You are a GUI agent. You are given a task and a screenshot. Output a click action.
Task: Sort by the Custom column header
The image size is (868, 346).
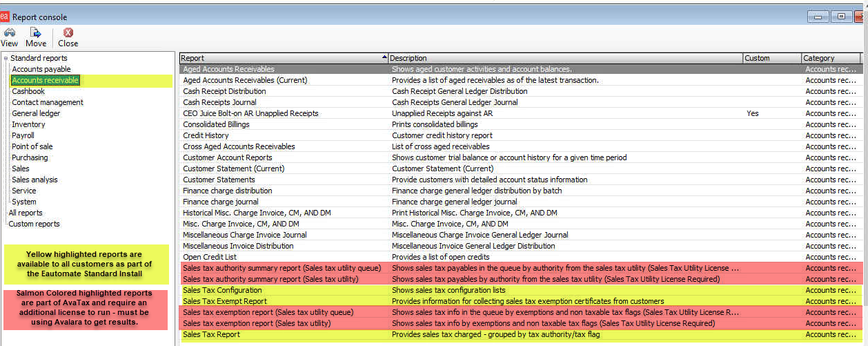click(772, 58)
